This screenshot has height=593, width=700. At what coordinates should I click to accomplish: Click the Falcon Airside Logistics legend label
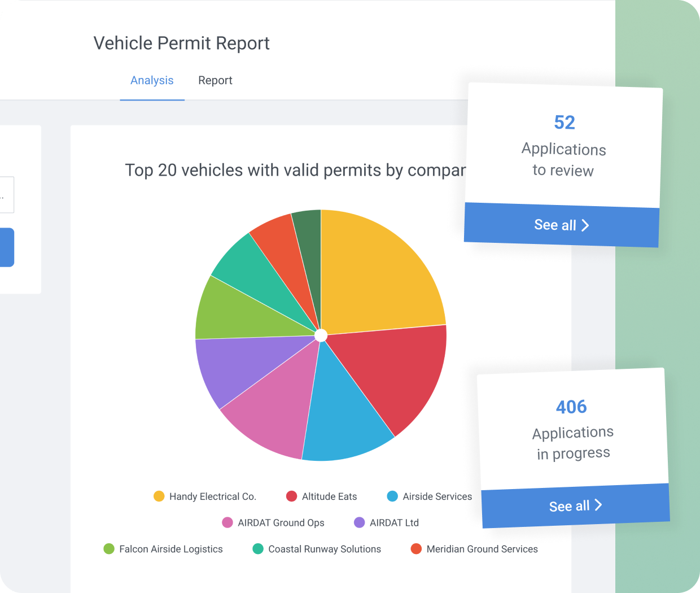(x=171, y=549)
